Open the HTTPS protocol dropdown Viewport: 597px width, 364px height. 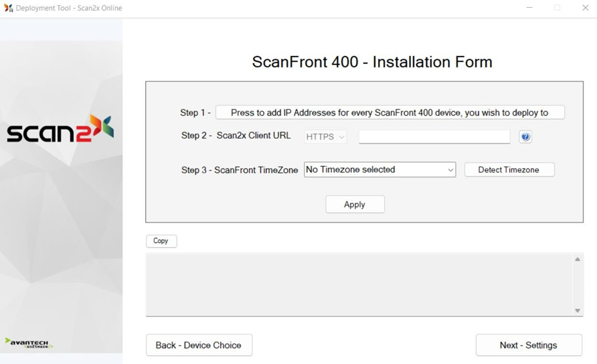pyautogui.click(x=326, y=137)
